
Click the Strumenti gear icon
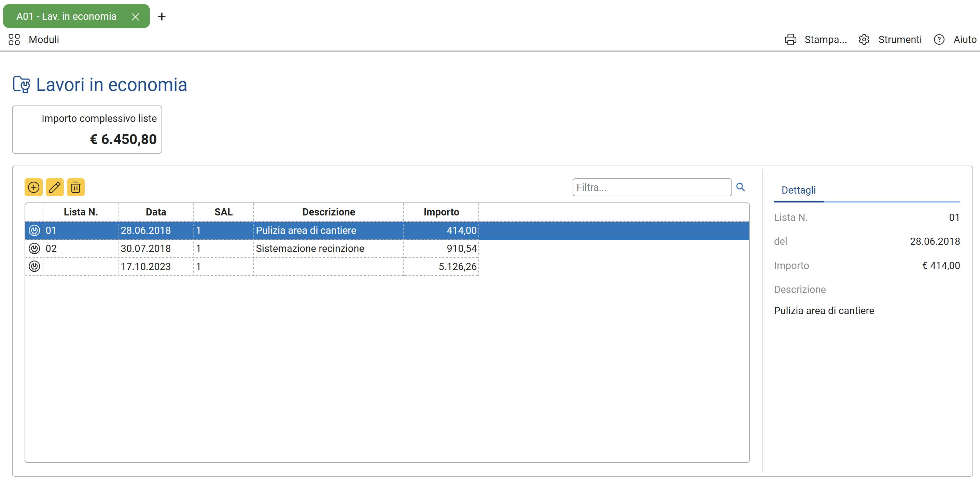[864, 40]
